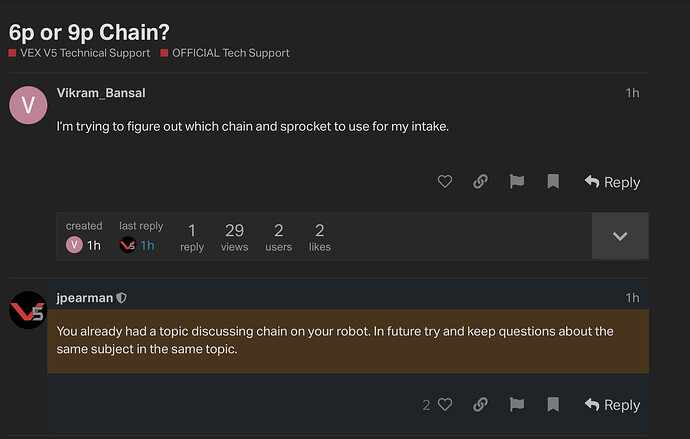The width and height of the screenshot is (690, 439).
Task: Open VEX V5 Technical Support category
Action: 84,52
